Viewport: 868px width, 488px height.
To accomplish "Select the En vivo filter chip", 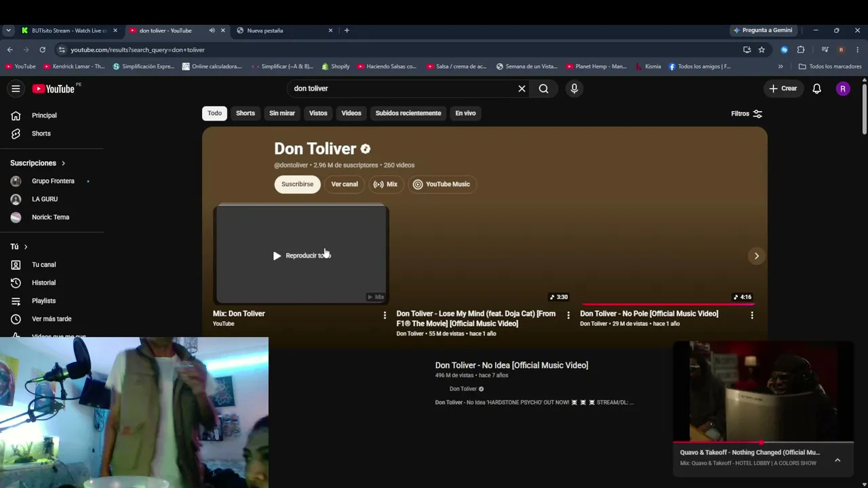I will click(465, 113).
